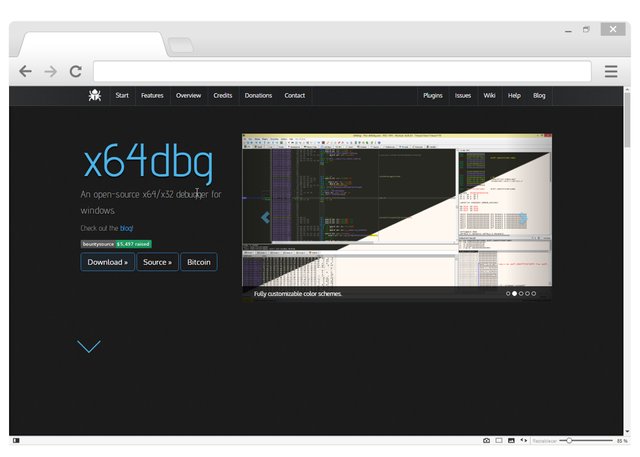
Task: Toggle the panel icon at status bar left
Action: tap(16, 441)
